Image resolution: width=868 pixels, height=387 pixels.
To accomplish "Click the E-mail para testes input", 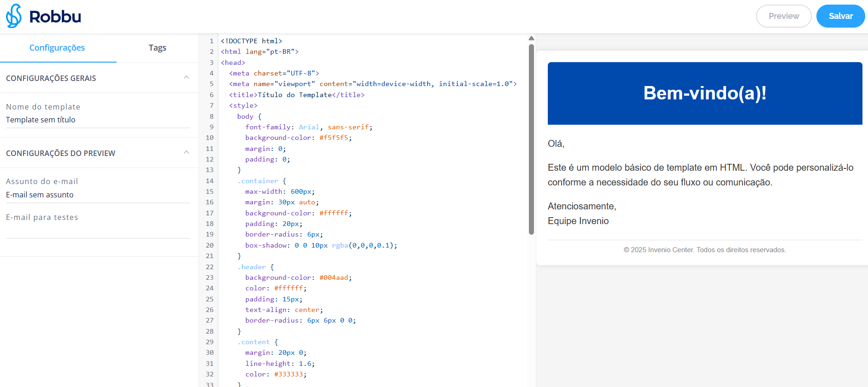I will [97, 231].
